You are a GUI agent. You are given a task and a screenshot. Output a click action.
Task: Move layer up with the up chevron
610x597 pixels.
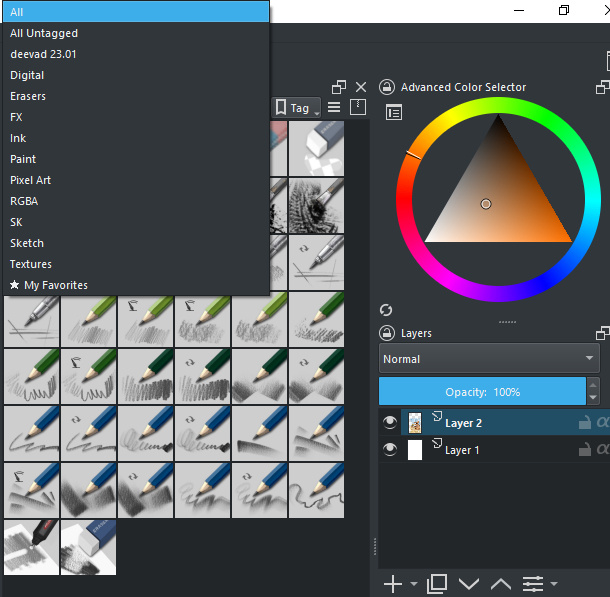(501, 583)
